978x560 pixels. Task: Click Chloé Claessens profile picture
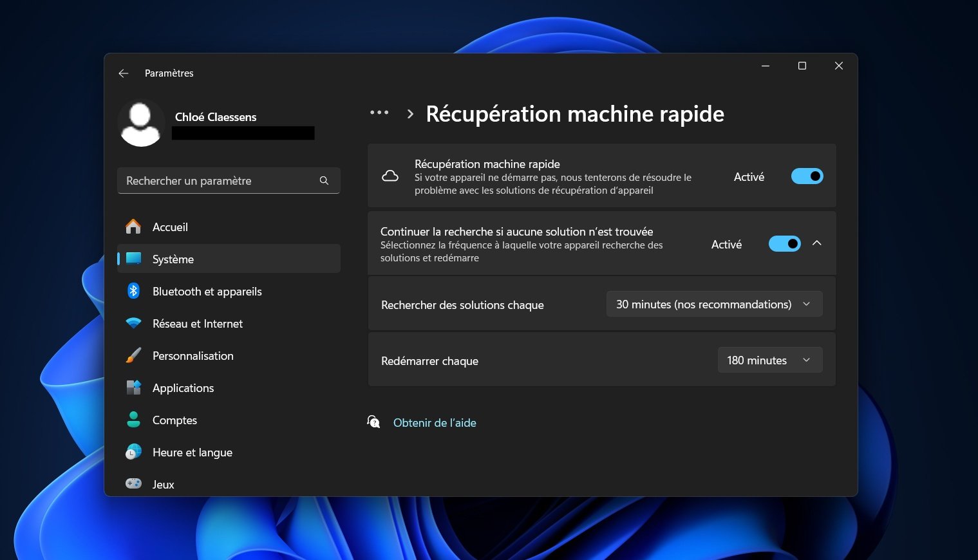point(141,123)
